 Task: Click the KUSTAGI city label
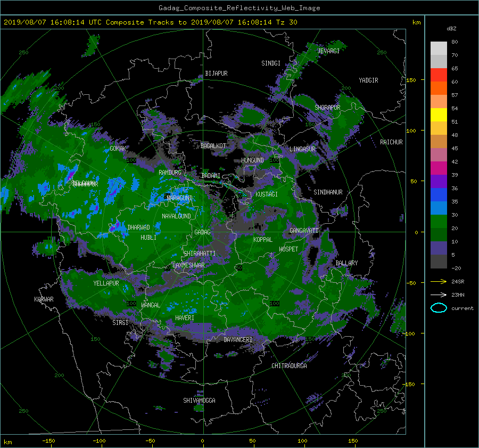tap(267, 194)
